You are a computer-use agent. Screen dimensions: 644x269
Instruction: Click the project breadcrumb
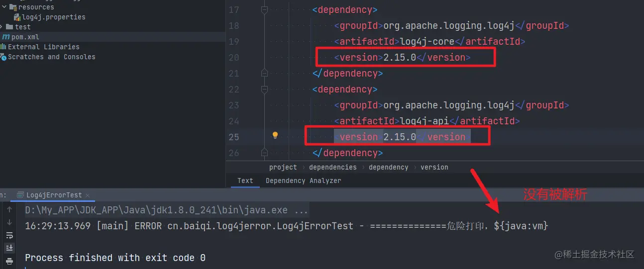tap(283, 167)
